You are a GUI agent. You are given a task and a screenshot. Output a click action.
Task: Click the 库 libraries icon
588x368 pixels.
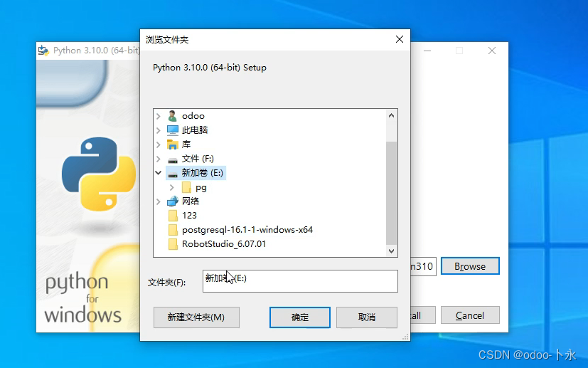tap(173, 144)
